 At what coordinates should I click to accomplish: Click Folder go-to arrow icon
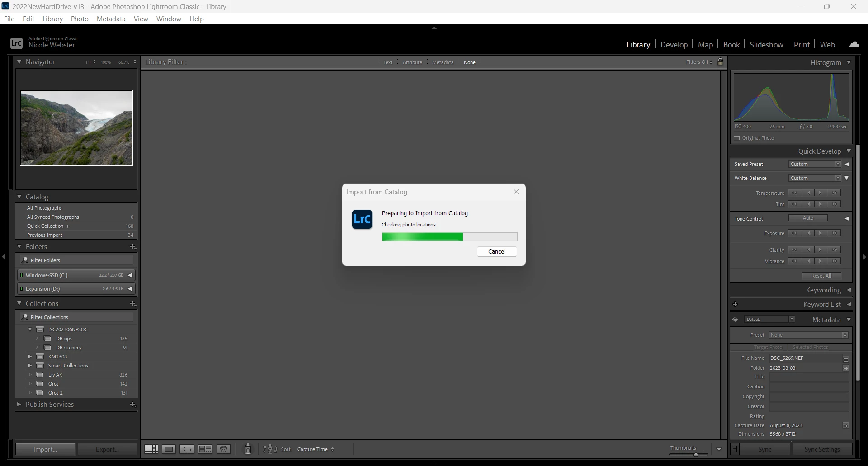click(845, 368)
